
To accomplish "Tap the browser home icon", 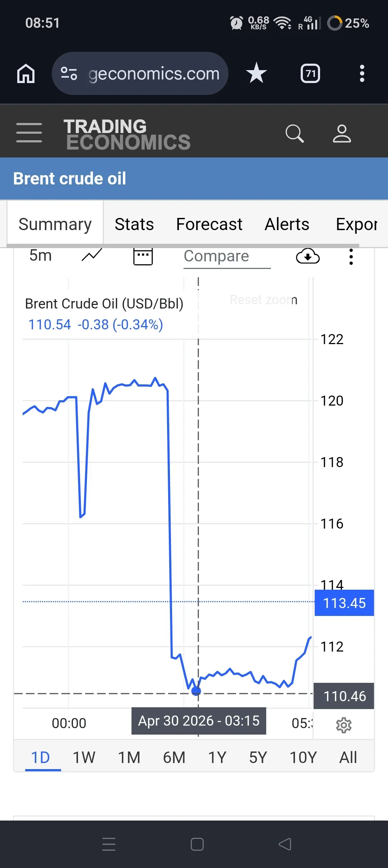I will (26, 73).
